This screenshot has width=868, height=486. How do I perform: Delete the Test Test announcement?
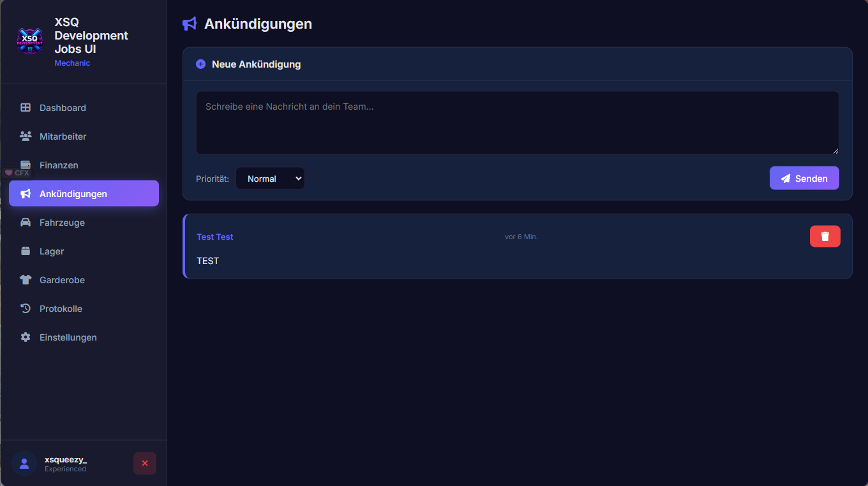(825, 237)
